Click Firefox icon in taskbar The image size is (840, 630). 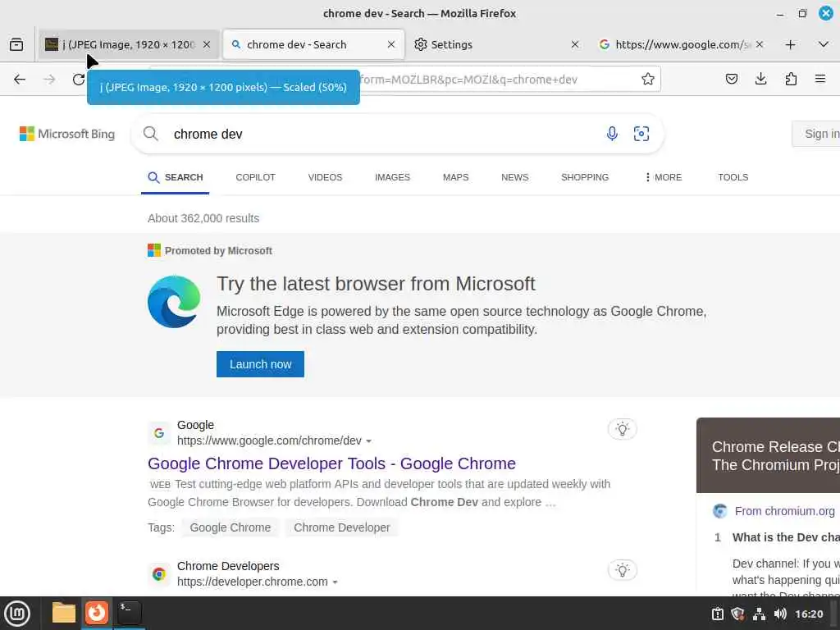tap(97, 613)
